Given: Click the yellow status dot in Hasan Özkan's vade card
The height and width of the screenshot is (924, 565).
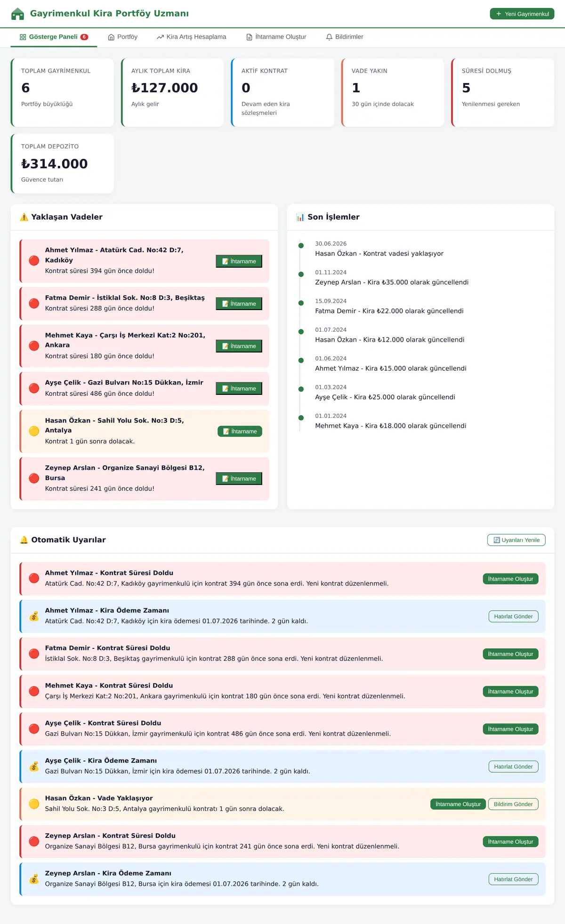Looking at the screenshot, I should coord(34,431).
